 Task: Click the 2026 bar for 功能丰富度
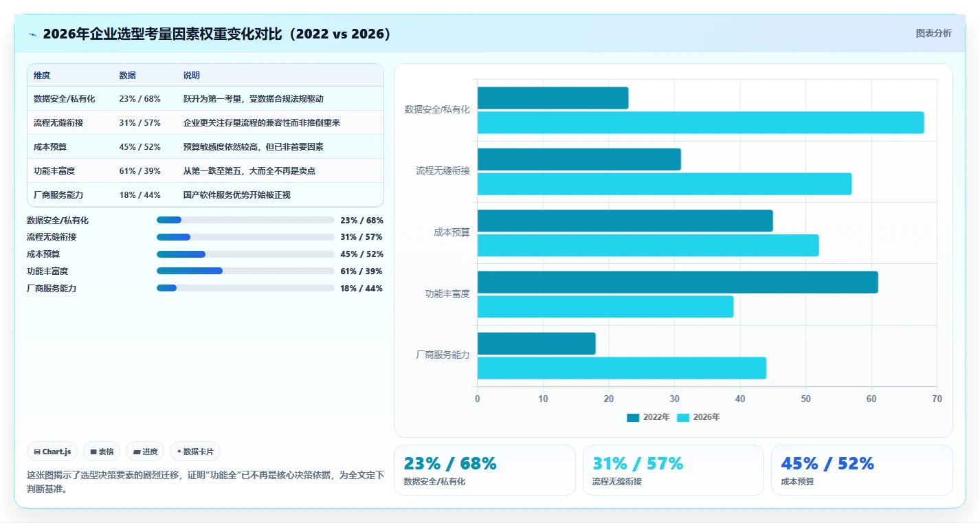605,307
